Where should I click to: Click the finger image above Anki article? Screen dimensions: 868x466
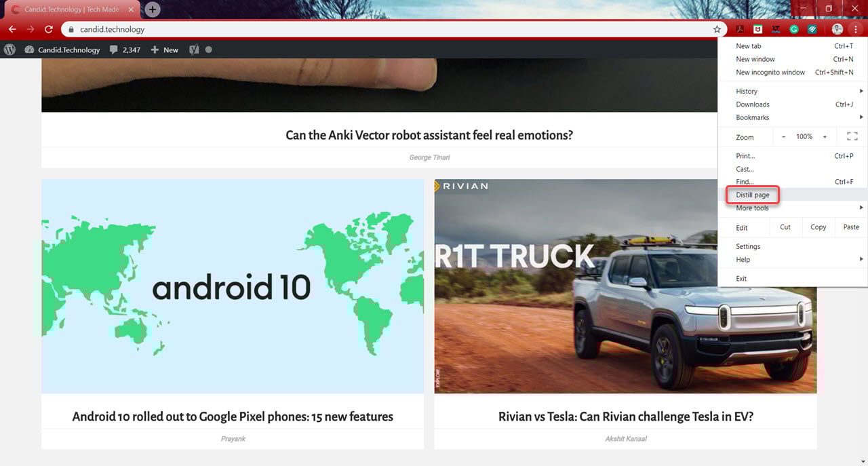(x=380, y=85)
